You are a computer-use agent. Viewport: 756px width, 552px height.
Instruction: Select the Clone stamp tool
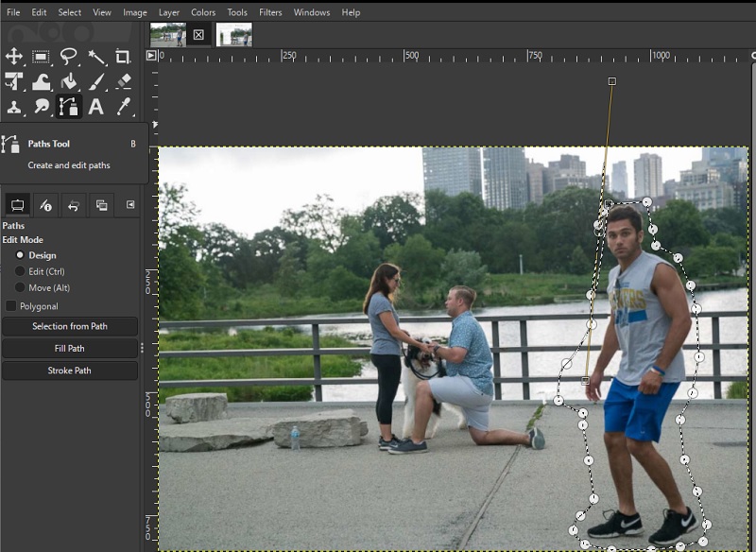coord(14,107)
